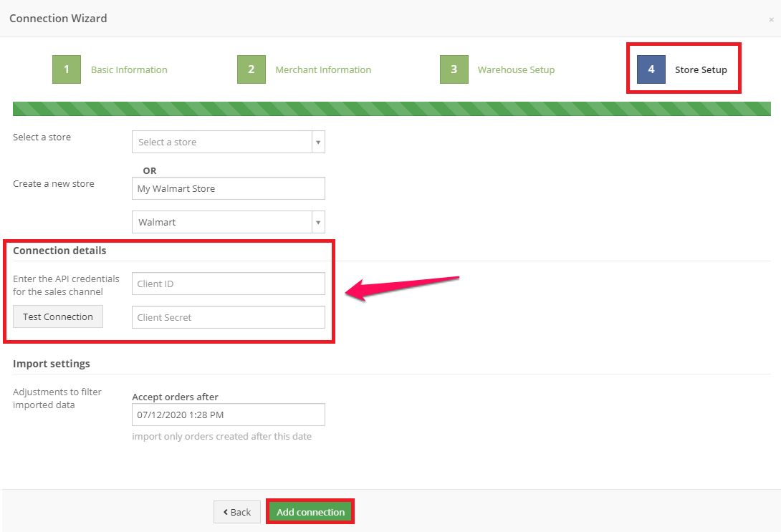
Task: Focus the Client ID field
Action: click(x=229, y=284)
